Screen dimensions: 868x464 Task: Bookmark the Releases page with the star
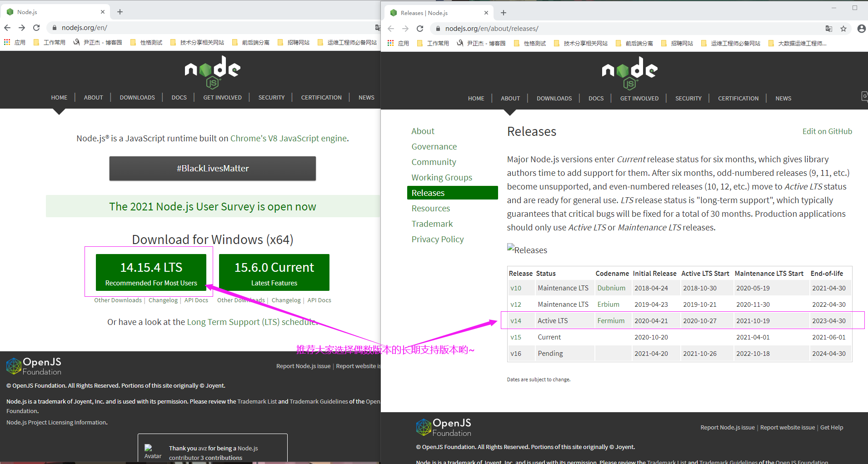843,29
